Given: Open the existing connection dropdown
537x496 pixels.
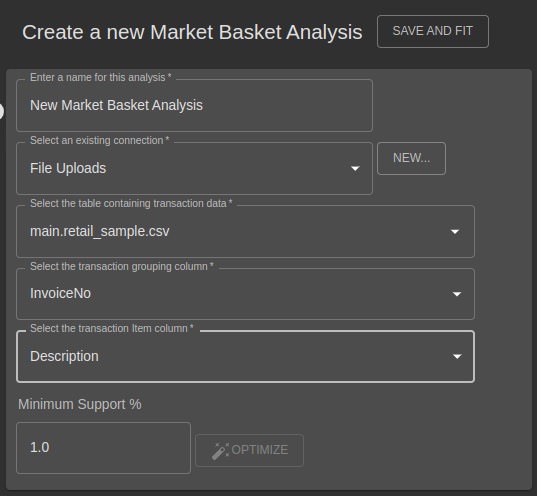Looking at the screenshot, I should (194, 169).
